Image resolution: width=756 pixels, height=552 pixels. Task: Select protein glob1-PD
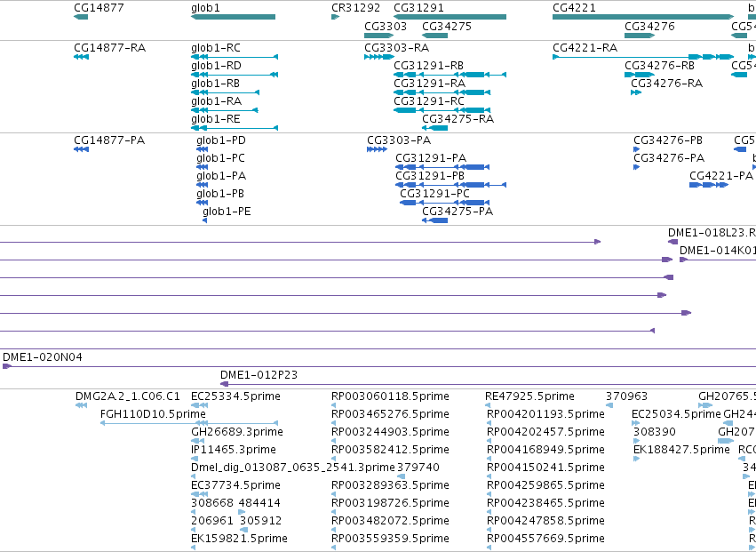point(202,149)
